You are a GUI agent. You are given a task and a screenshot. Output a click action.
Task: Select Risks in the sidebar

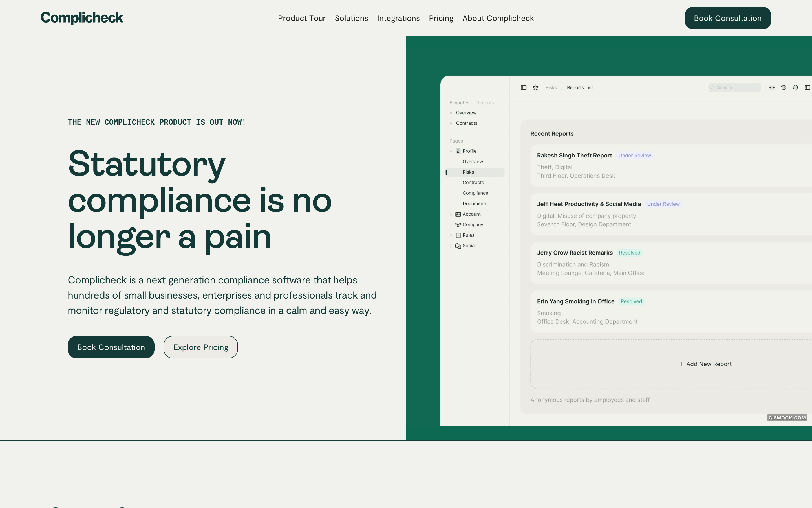click(475, 172)
